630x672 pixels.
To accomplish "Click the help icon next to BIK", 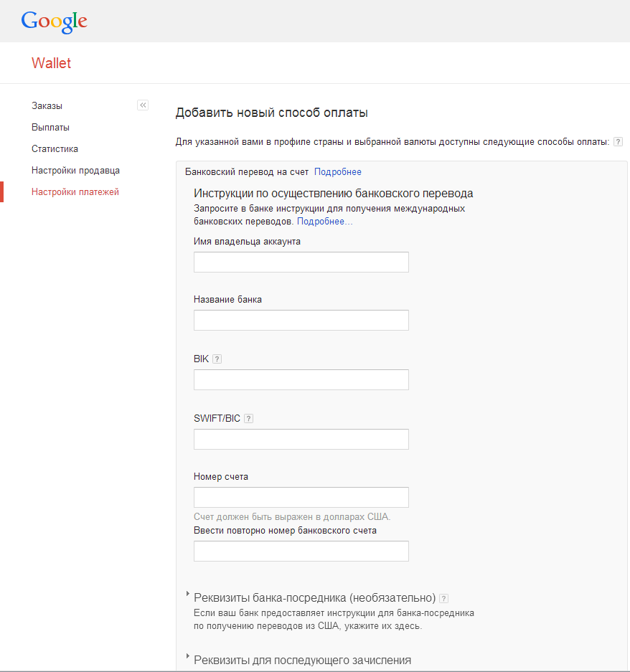I will [x=217, y=359].
